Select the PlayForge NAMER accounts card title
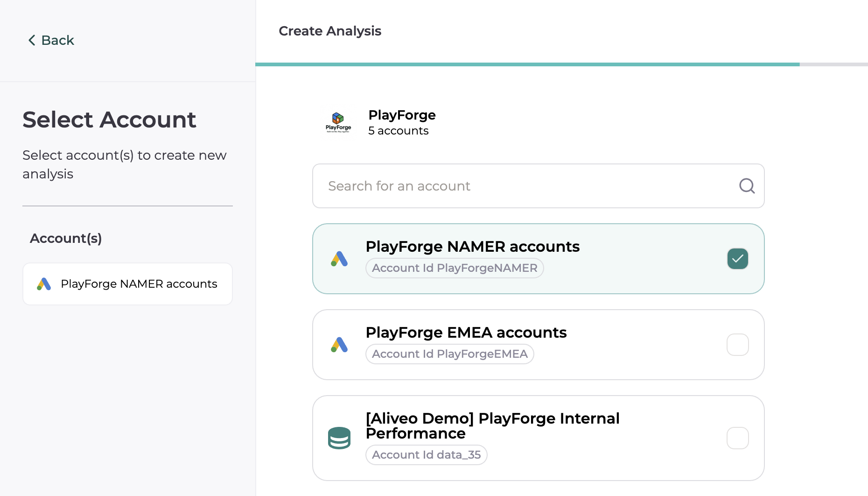868x496 pixels. pyautogui.click(x=472, y=247)
